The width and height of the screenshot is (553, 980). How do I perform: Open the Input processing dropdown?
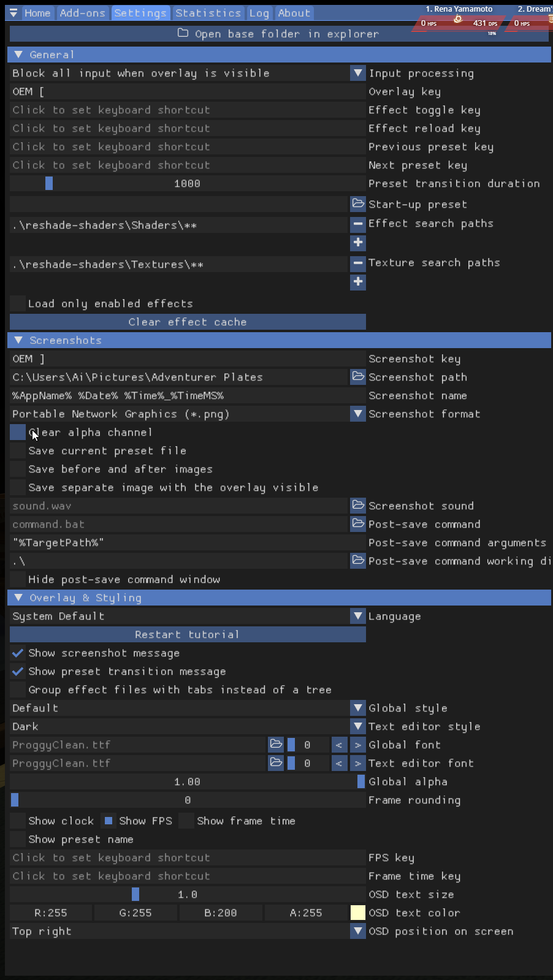point(358,74)
